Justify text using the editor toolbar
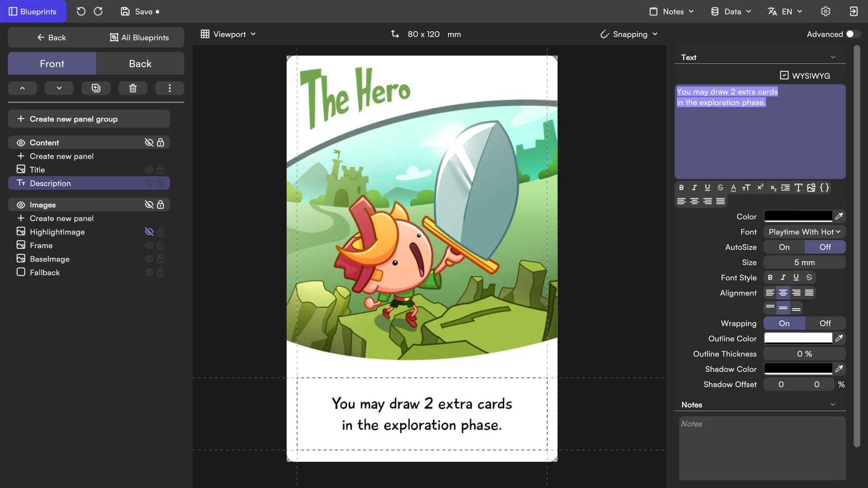Viewport: 868px width, 488px height. click(x=721, y=201)
